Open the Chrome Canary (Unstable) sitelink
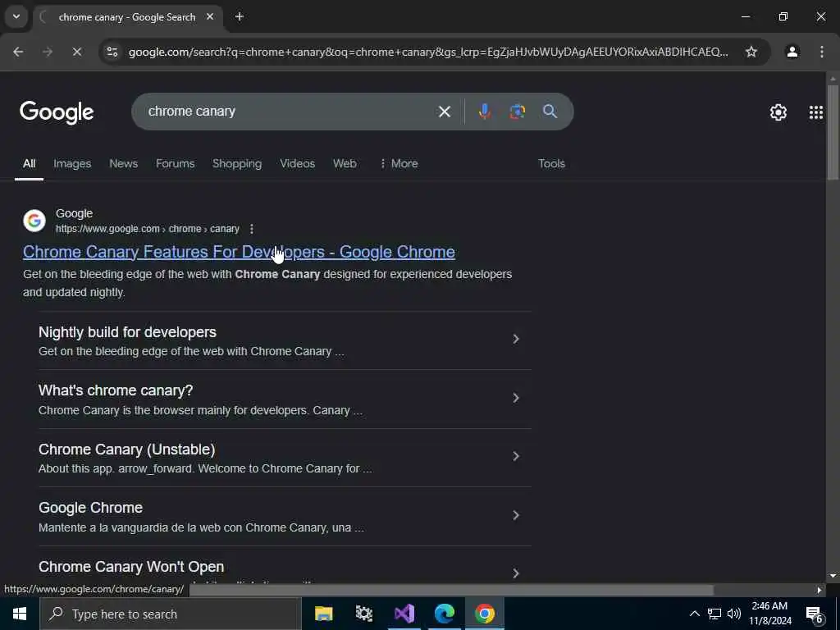 coord(127,450)
